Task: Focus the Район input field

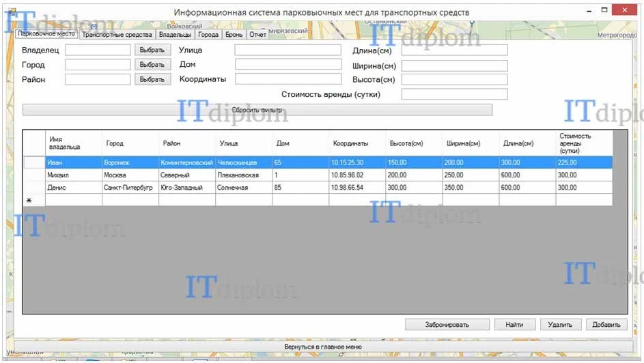Action: (x=98, y=80)
